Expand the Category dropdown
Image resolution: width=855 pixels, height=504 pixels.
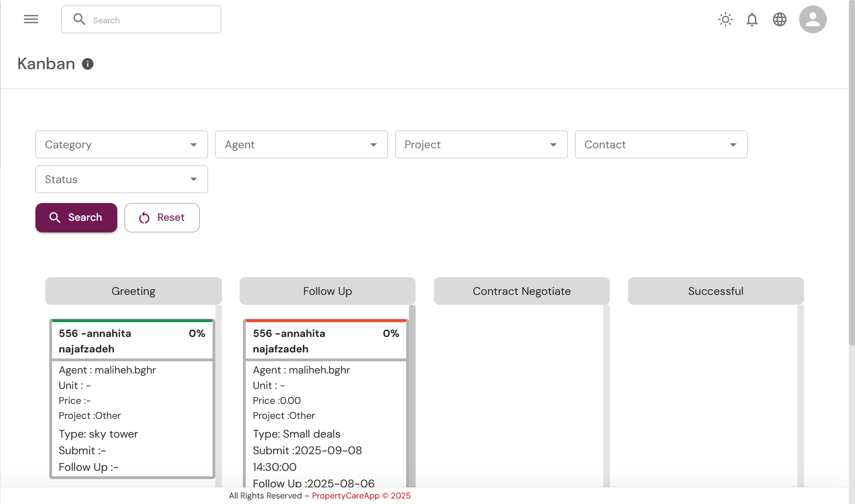click(x=121, y=144)
